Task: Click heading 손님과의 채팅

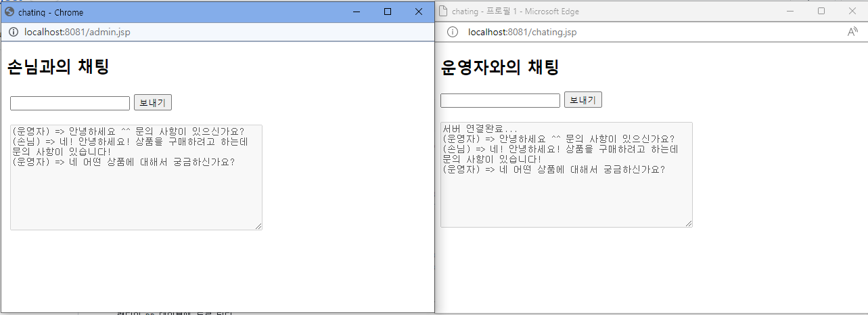Action: (x=58, y=68)
